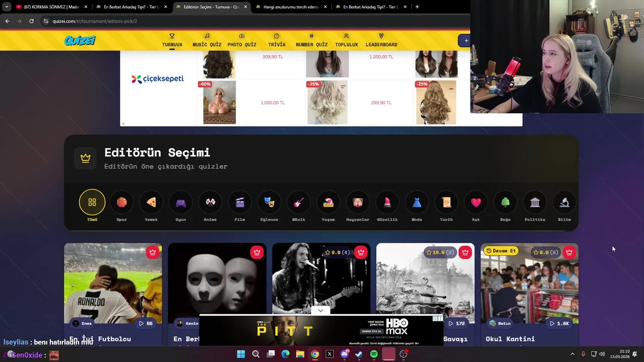This screenshot has height=362, width=644.
Task: Select the Aşk heart category
Action: 476,206
